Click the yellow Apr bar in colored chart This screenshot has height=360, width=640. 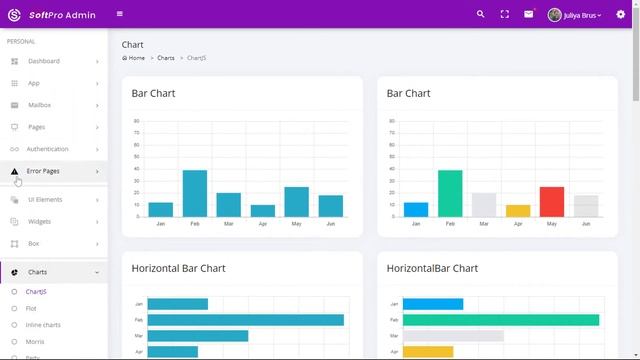(518, 211)
